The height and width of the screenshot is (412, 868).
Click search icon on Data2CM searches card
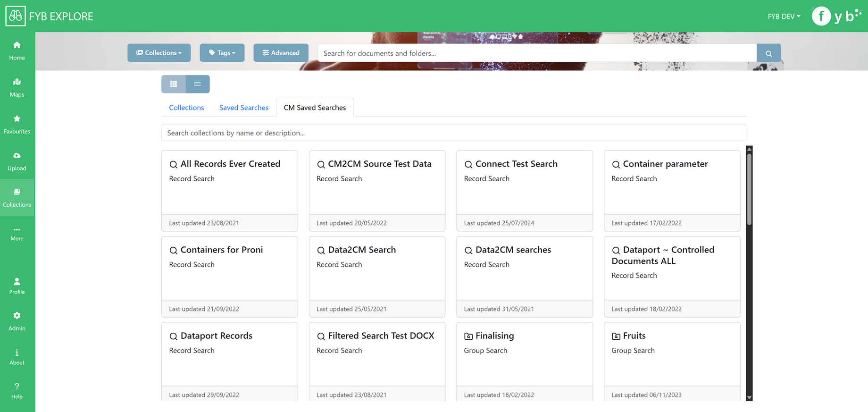468,250
